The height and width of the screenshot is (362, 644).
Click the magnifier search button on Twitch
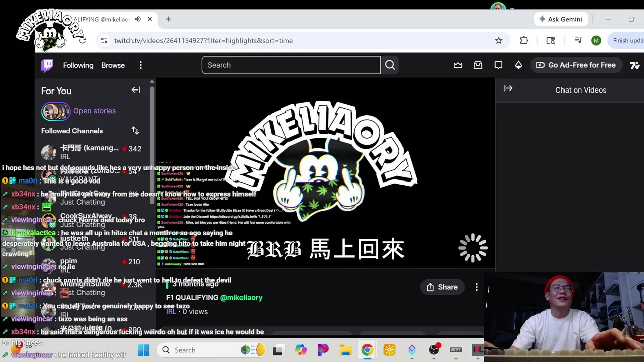tap(390, 65)
